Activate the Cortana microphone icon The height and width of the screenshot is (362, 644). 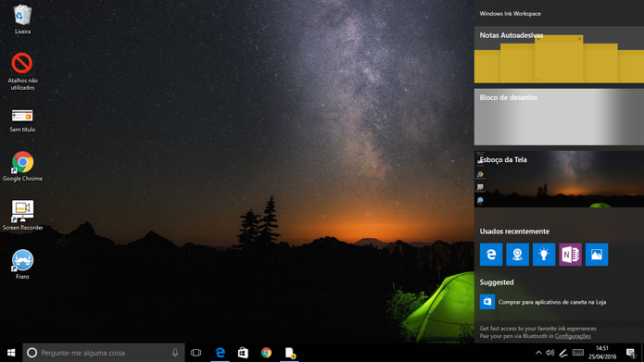point(175,353)
